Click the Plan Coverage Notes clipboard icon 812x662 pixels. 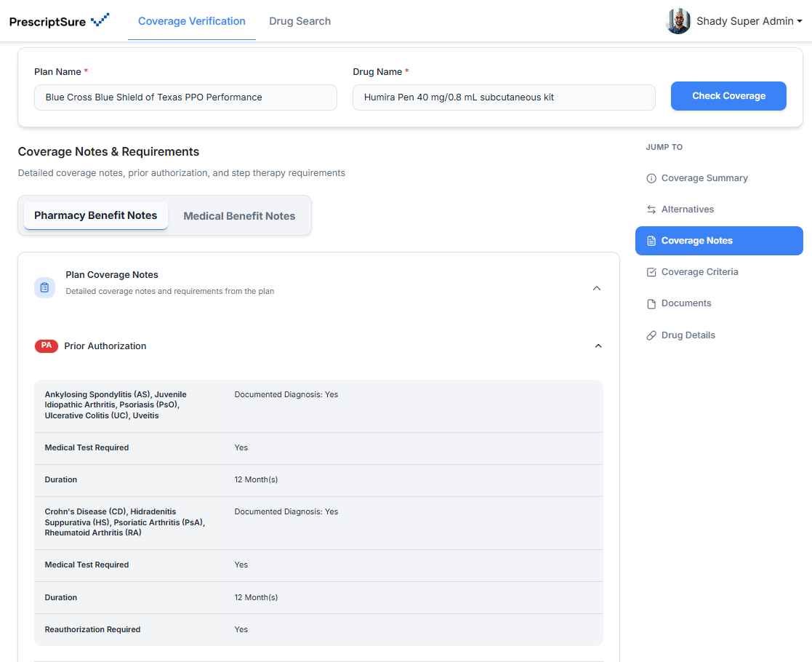[44, 287]
